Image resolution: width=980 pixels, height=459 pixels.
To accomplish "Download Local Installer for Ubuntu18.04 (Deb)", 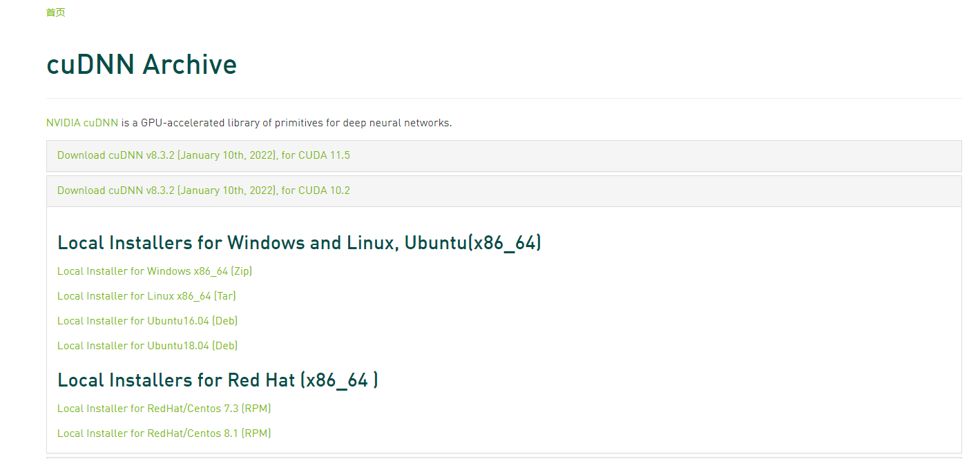I will pyautogui.click(x=147, y=346).
